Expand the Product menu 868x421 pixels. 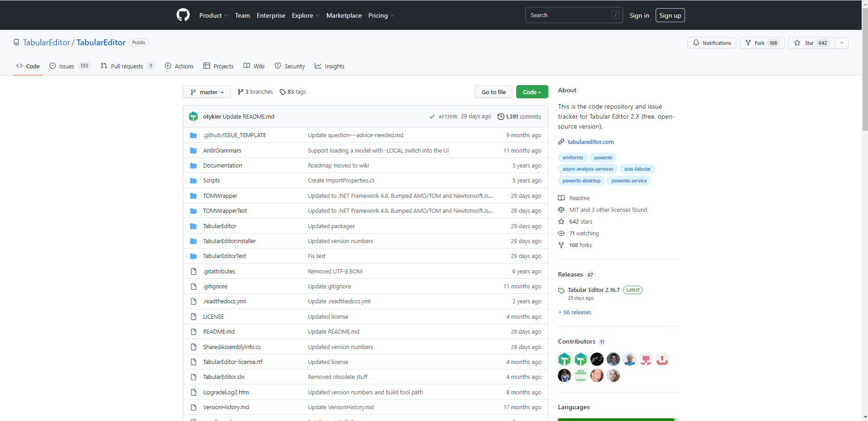point(214,15)
